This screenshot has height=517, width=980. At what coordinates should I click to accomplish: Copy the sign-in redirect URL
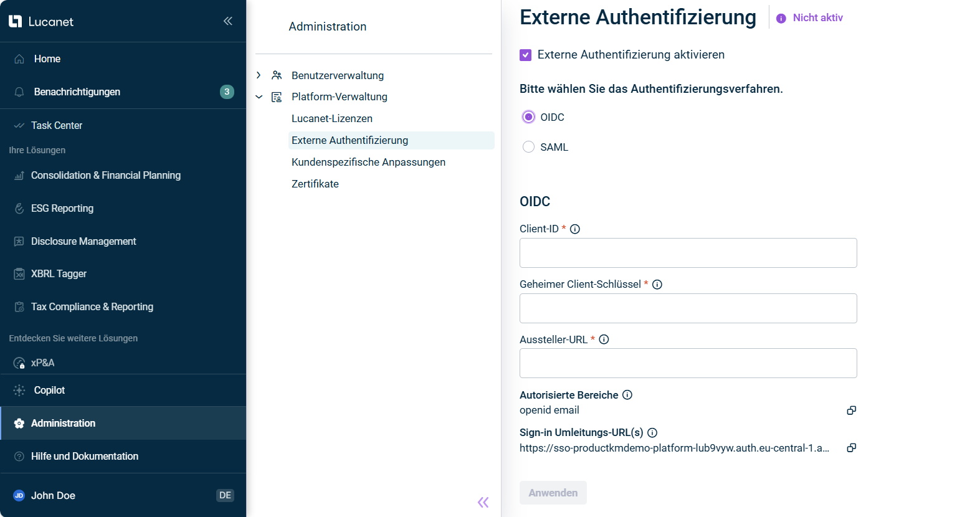pyautogui.click(x=852, y=448)
